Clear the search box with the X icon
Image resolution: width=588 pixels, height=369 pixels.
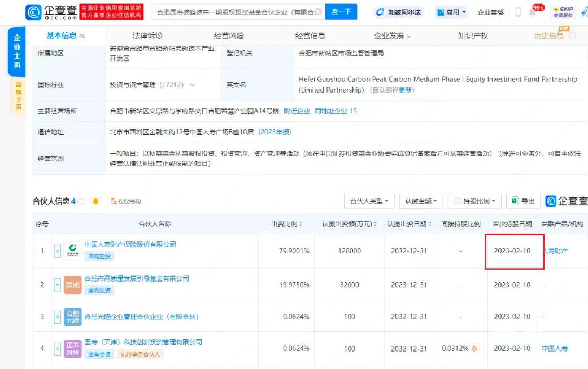tap(318, 12)
